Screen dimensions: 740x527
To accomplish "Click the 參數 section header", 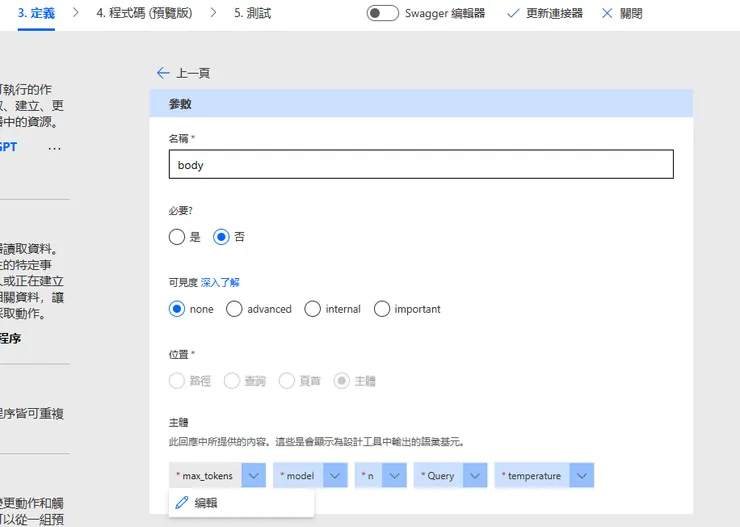I will 421,103.
